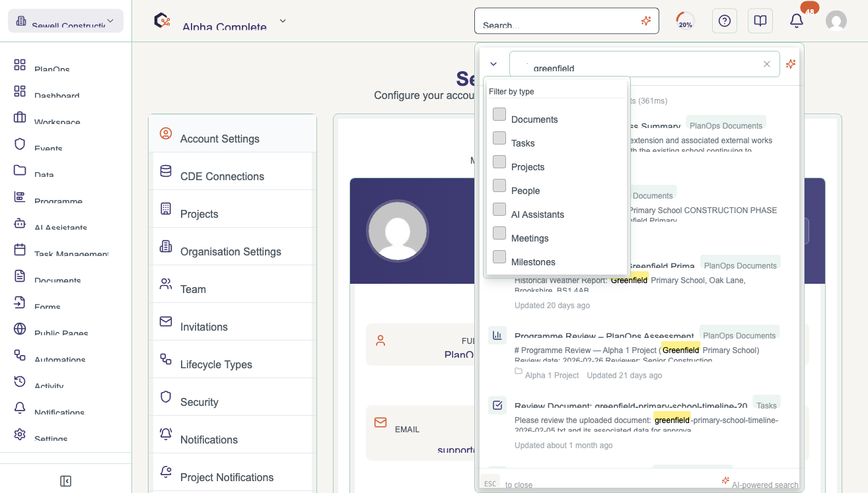Collapse the filter-by-type chevron dropdown
This screenshot has height=493, width=868.
click(x=493, y=64)
